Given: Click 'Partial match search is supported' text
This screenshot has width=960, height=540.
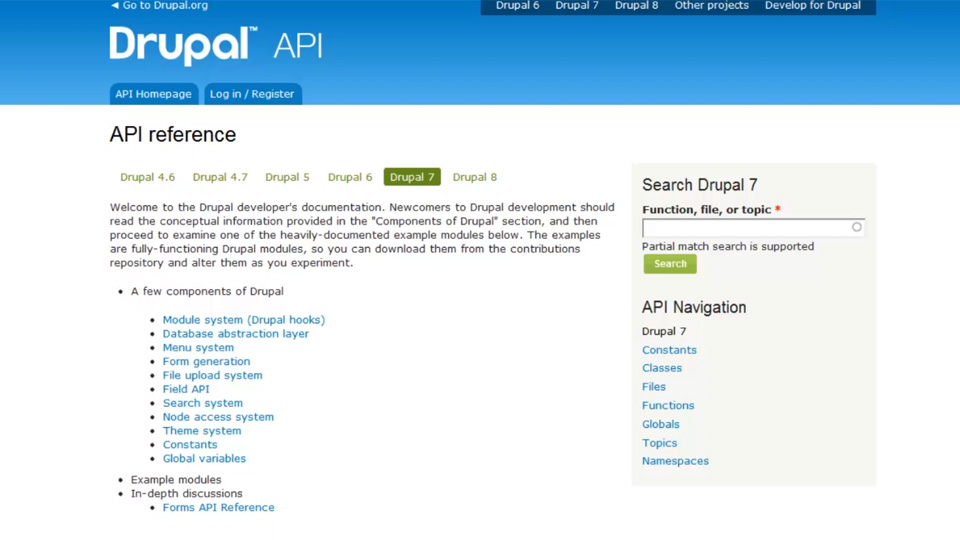Looking at the screenshot, I should coord(728,246).
